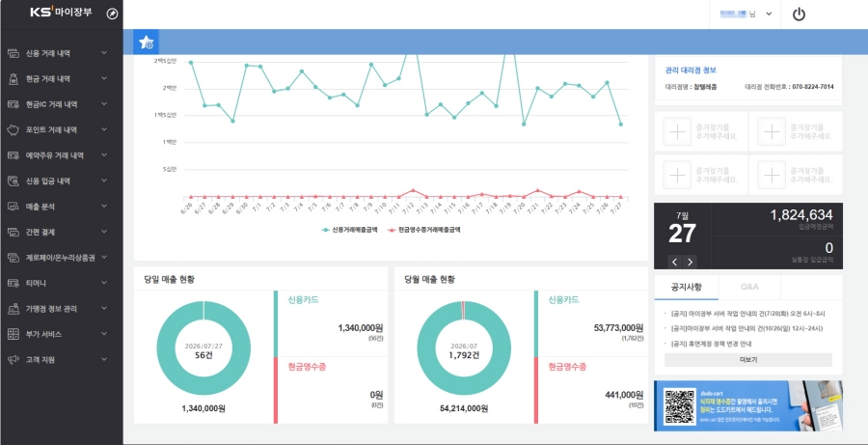Open the 휴면계정 정책 변경 안내 notice
The image size is (868, 445).
711,344
